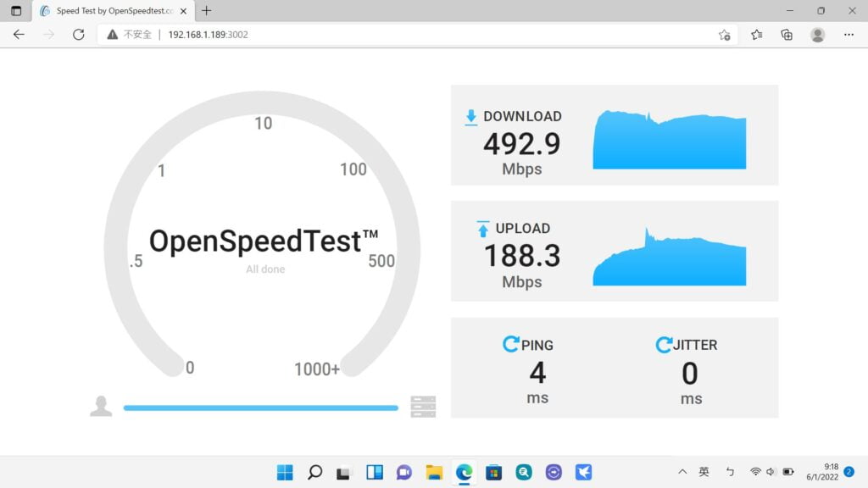Open Microsoft Store from taskbar
Viewport: 868px width, 488px height.
click(494, 472)
